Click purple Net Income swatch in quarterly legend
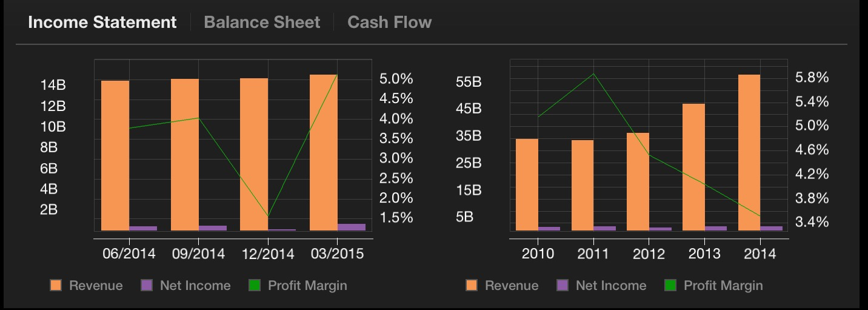 [146, 286]
